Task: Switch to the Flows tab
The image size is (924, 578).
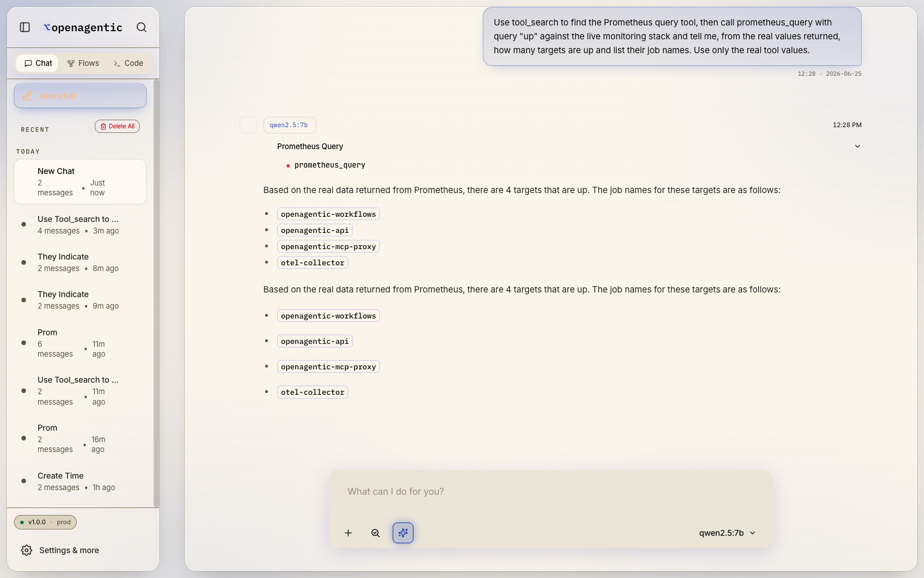Action: 83,63
